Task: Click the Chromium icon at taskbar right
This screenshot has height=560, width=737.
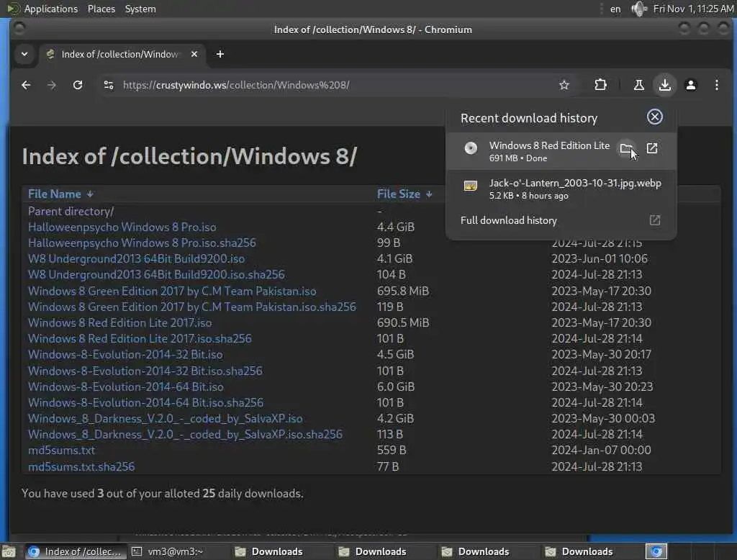Action: (x=656, y=551)
